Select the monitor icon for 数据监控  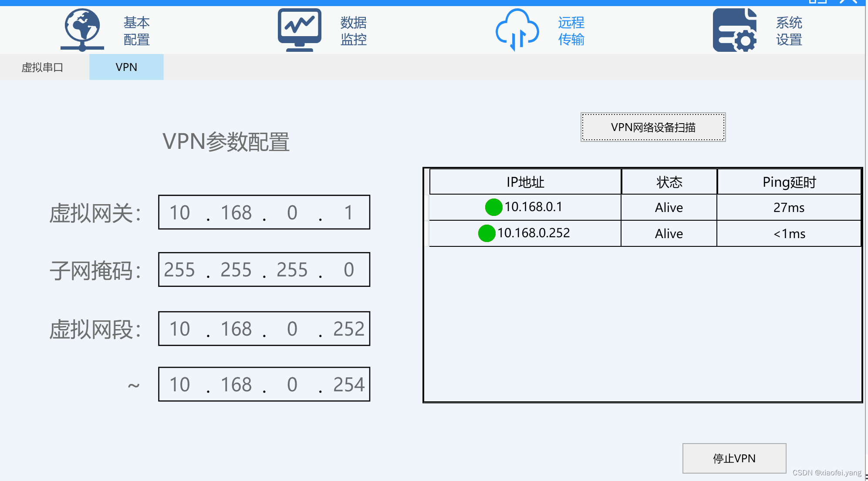coord(299,27)
